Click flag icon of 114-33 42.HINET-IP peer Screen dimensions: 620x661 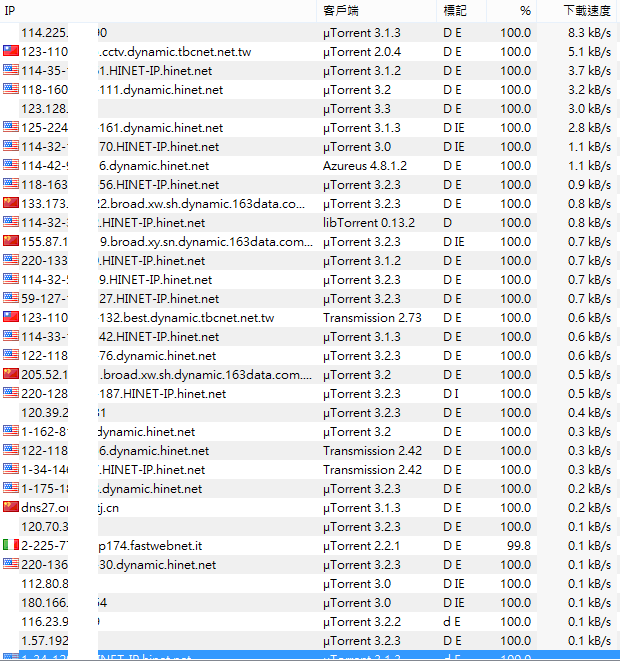coord(11,336)
